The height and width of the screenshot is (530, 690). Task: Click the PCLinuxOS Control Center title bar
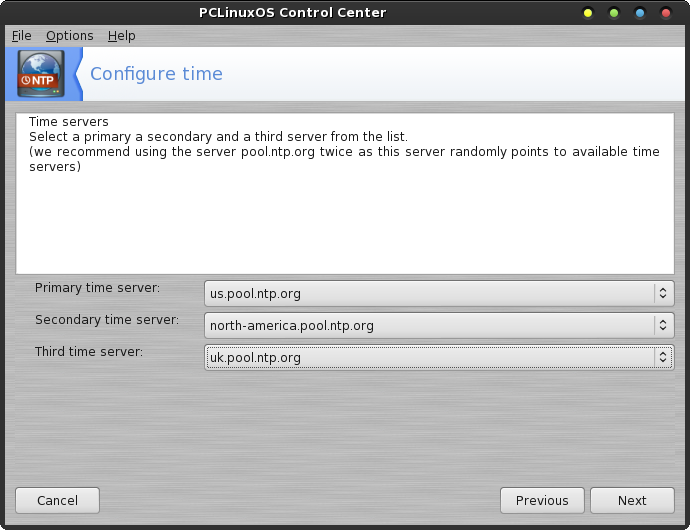(x=292, y=12)
